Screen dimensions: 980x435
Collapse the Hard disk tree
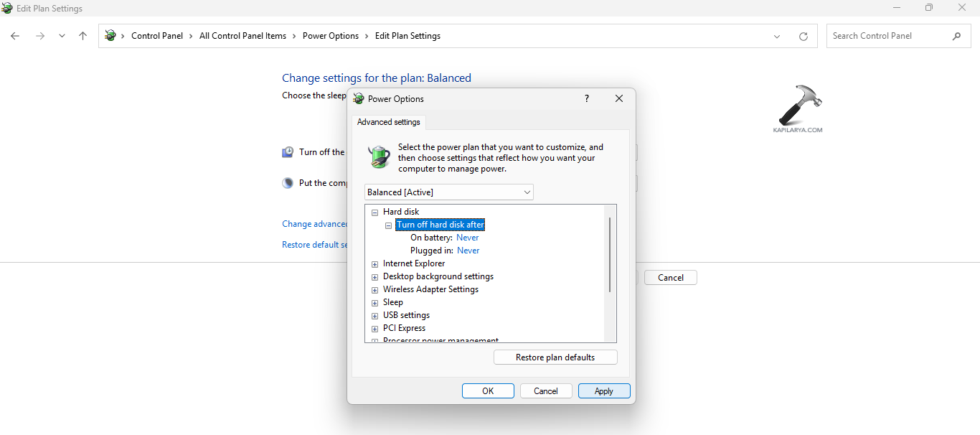(x=374, y=212)
